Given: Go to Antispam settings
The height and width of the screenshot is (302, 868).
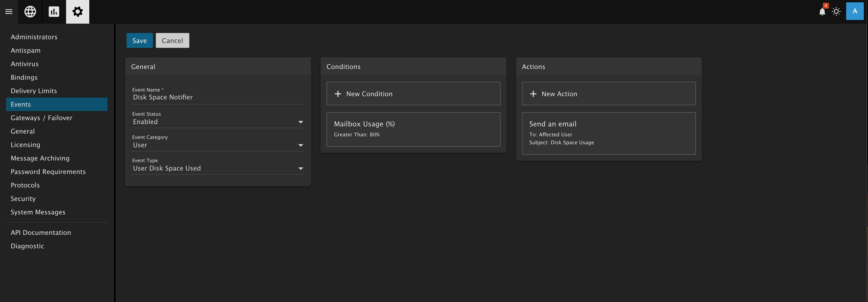Looking at the screenshot, I should tap(26, 50).
